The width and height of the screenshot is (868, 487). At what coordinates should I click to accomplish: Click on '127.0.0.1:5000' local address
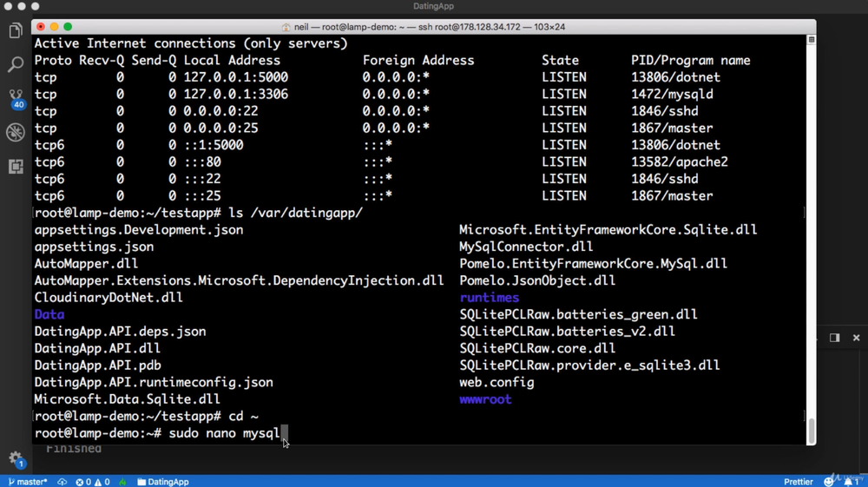[236, 77]
